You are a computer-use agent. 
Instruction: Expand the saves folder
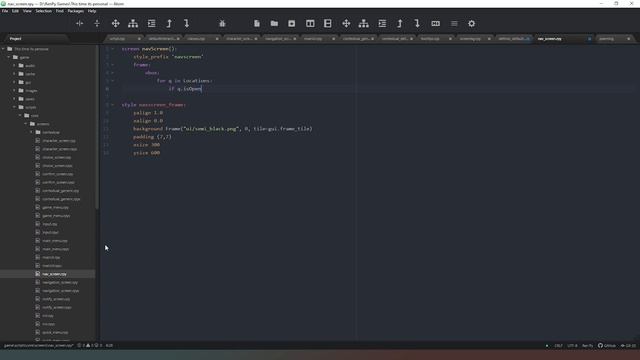(x=15, y=99)
